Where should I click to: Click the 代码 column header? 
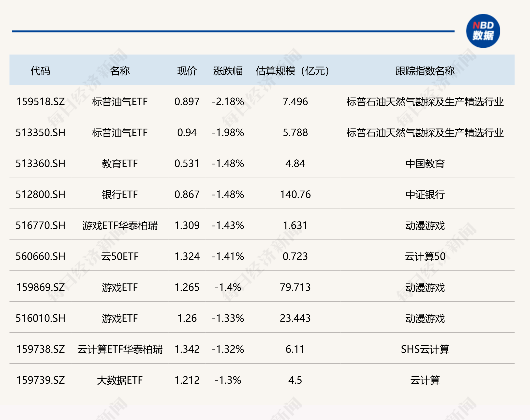(x=40, y=71)
